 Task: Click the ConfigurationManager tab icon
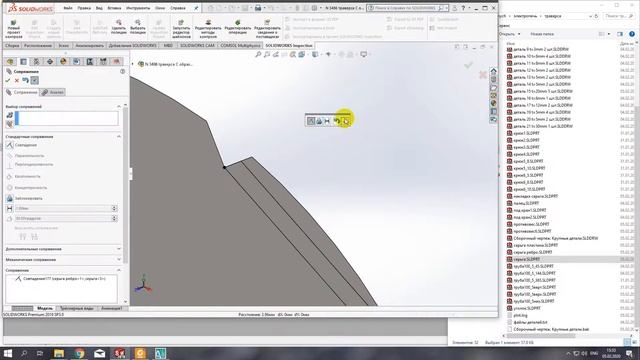click(36, 61)
